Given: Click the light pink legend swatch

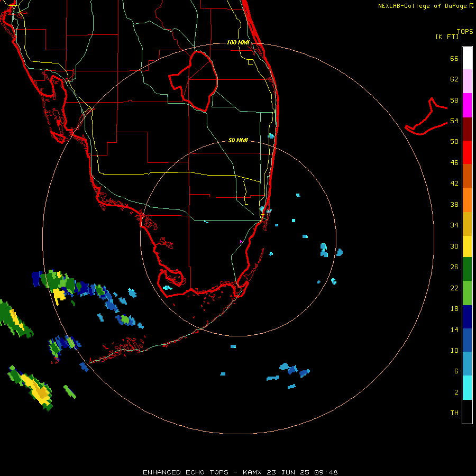Looking at the screenshot, I should (x=467, y=81).
